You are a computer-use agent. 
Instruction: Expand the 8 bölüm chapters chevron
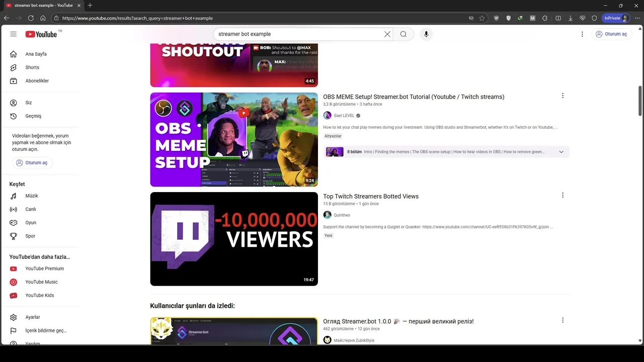(x=561, y=152)
